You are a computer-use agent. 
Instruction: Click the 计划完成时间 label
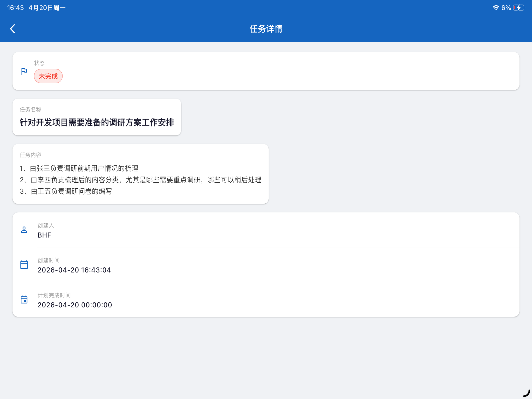pyautogui.click(x=54, y=295)
